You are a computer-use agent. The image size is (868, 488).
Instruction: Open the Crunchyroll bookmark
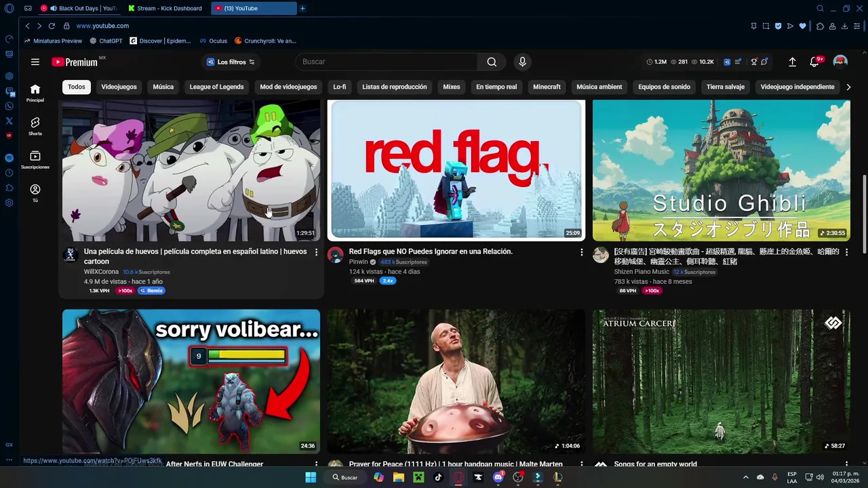(265, 41)
